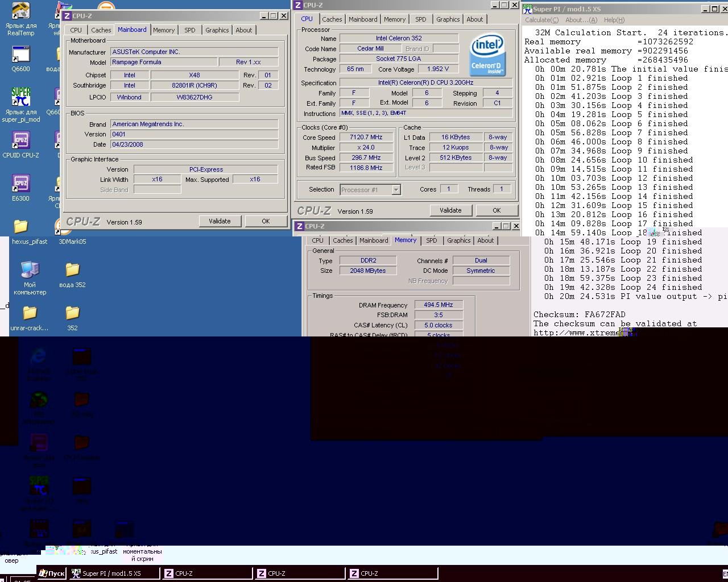Image resolution: width=728 pixels, height=582 pixels.
Task: Select the third CPU-Z taskbar button
Action: pos(392,573)
